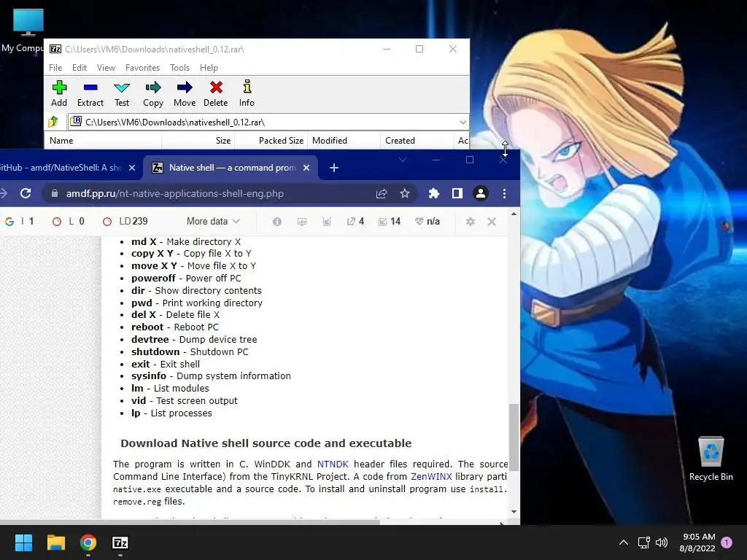Screen dimensions: 747x560
Task: Open the clock showing 9:05 AM
Action: click(x=697, y=542)
